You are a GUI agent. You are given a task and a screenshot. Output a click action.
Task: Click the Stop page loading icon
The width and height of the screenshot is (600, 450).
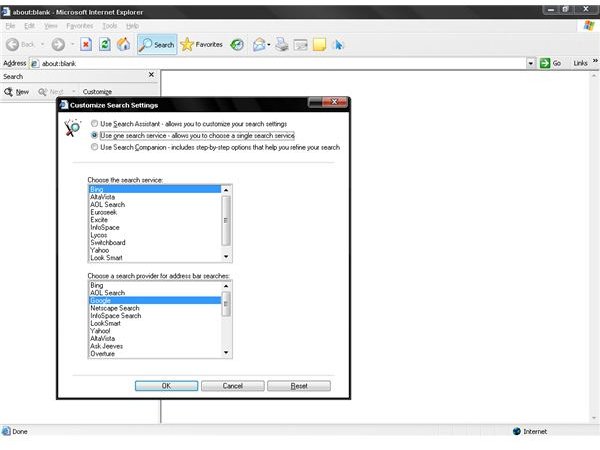86,44
